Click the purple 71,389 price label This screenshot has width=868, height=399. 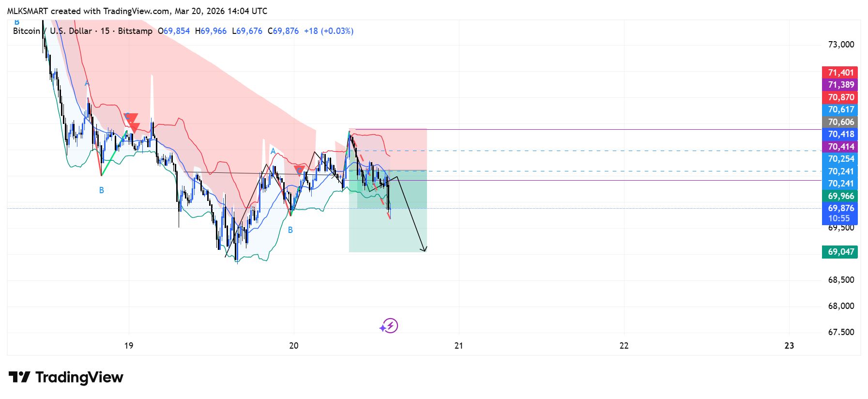click(840, 85)
